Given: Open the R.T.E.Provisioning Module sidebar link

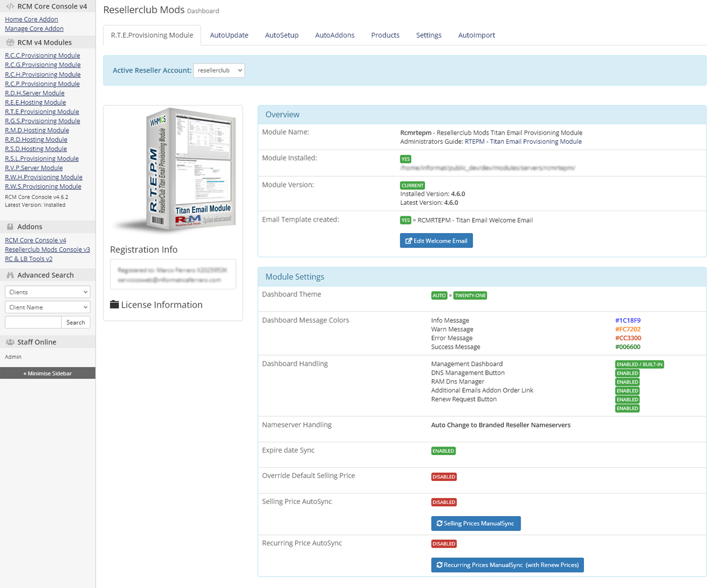Looking at the screenshot, I should 42,112.
